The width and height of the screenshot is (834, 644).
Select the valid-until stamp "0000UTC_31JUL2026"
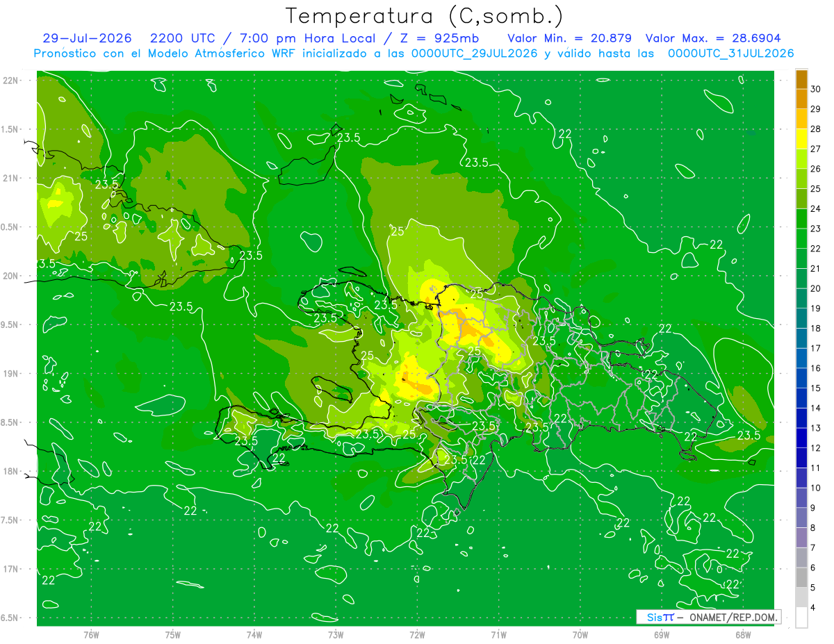coord(731,53)
